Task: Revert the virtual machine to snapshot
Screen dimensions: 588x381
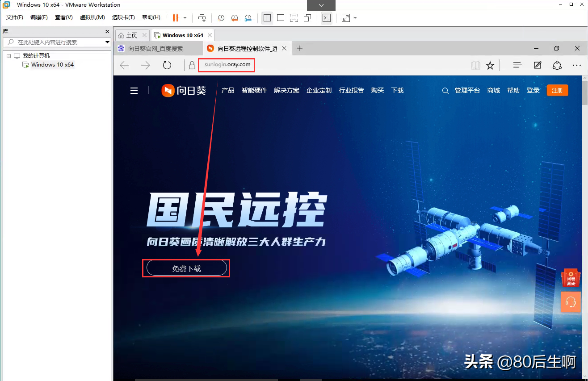Action: point(235,18)
